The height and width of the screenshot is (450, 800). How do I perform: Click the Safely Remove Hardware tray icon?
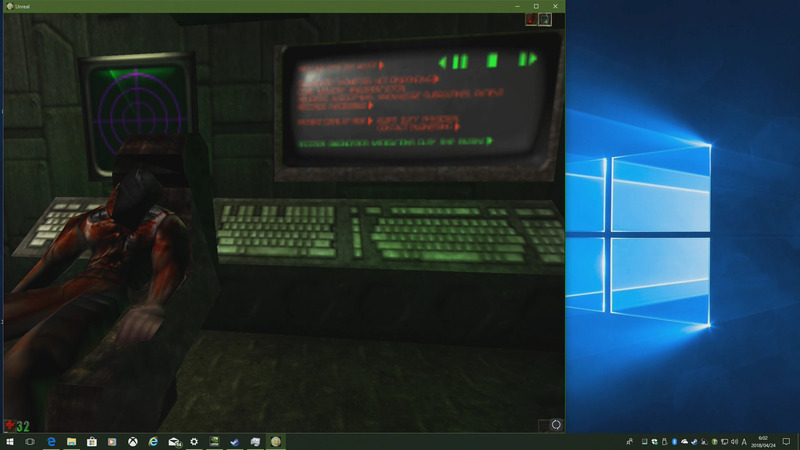pyautogui.click(x=664, y=442)
